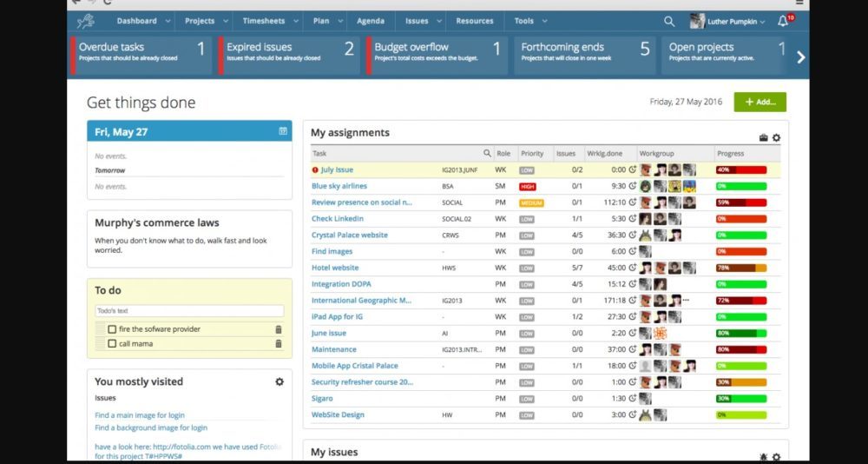The width and height of the screenshot is (868, 464).
Task: Click the worklog clock icon for July Issue
Action: tap(633, 170)
